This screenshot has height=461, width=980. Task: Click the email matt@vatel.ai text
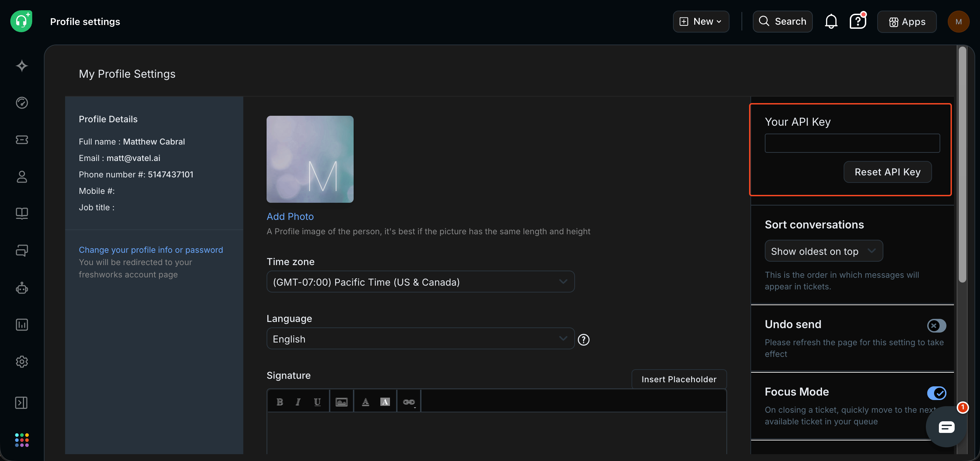[x=133, y=158]
